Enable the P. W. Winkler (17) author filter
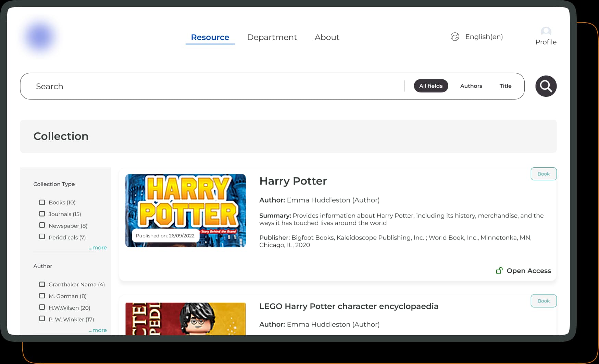The height and width of the screenshot is (364, 599). 42,318
